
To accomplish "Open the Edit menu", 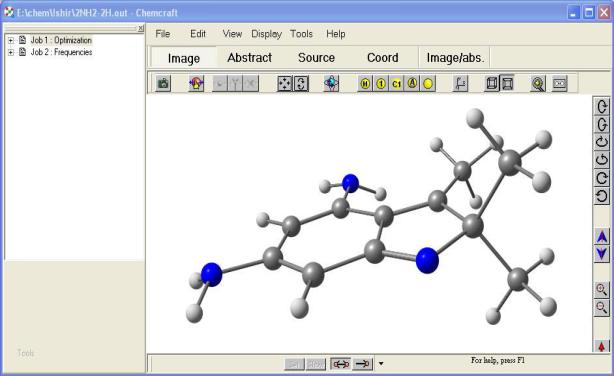I will (x=198, y=34).
